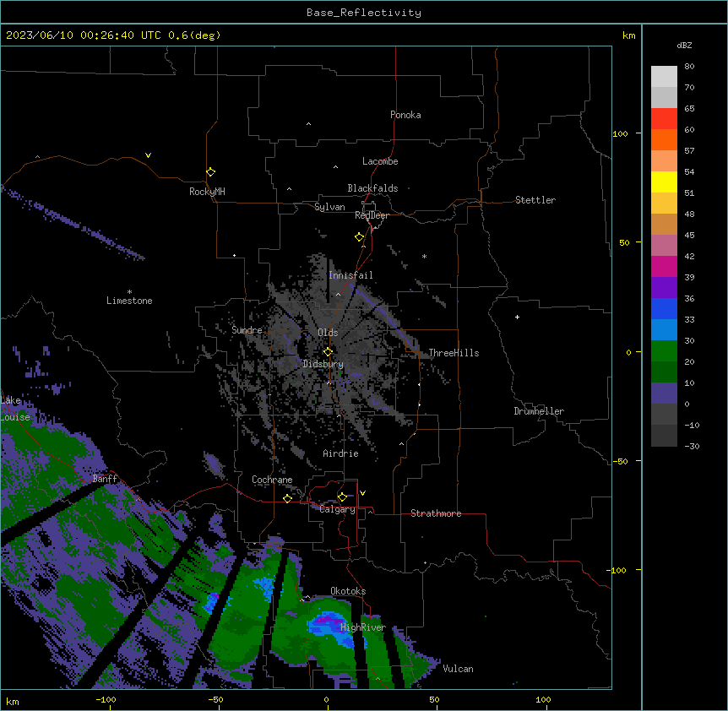Select the Lacombe city label
The image size is (728, 711).
pos(380,161)
